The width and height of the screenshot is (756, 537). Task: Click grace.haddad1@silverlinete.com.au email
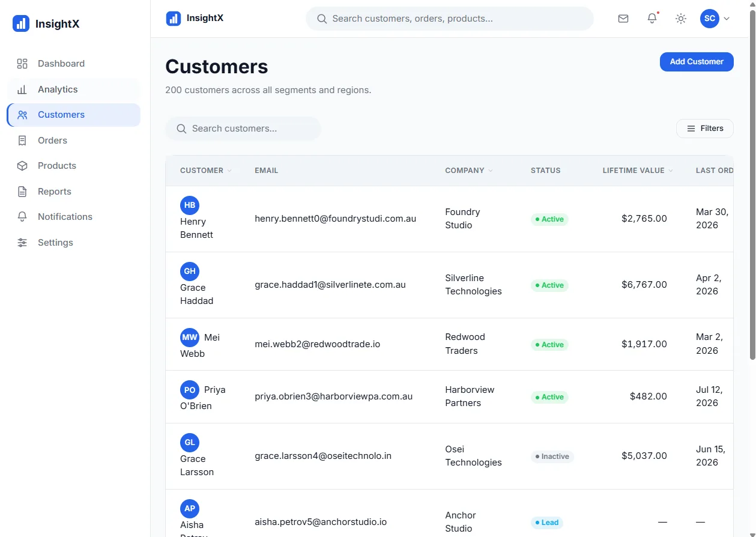[330, 285]
